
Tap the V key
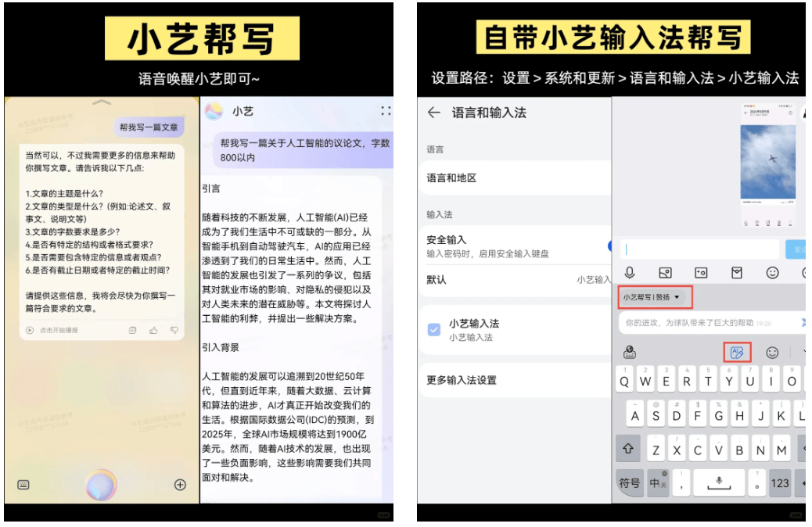[719, 449]
